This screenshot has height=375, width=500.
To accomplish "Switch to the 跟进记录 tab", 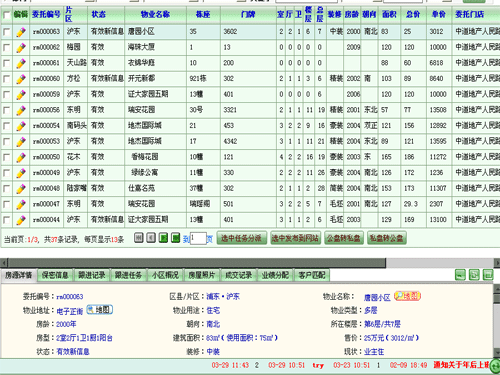I will pyautogui.click(x=92, y=275).
